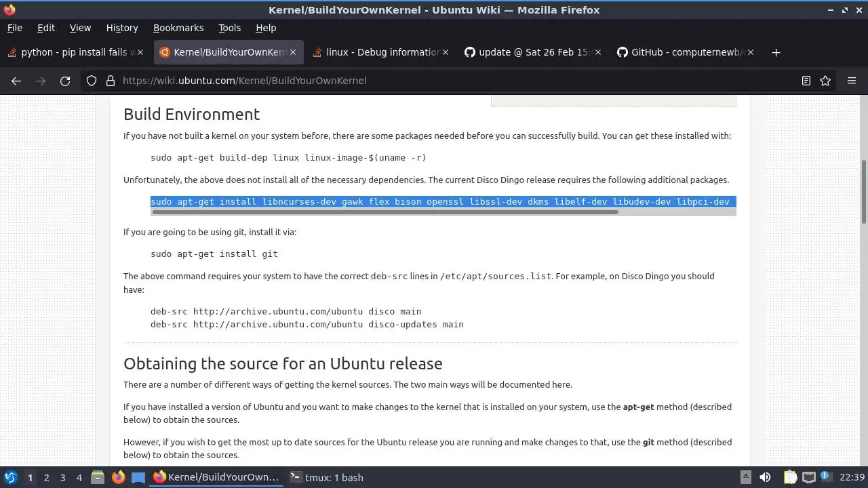Viewport: 868px width, 488px height.
Task: Open the update notifier tray icon
Action: [x=827, y=477]
